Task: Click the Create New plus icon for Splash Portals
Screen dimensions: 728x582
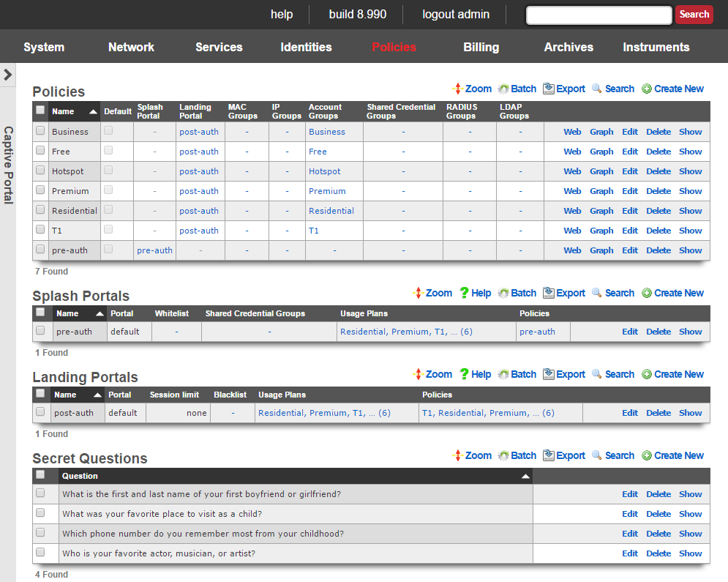Action: click(647, 293)
